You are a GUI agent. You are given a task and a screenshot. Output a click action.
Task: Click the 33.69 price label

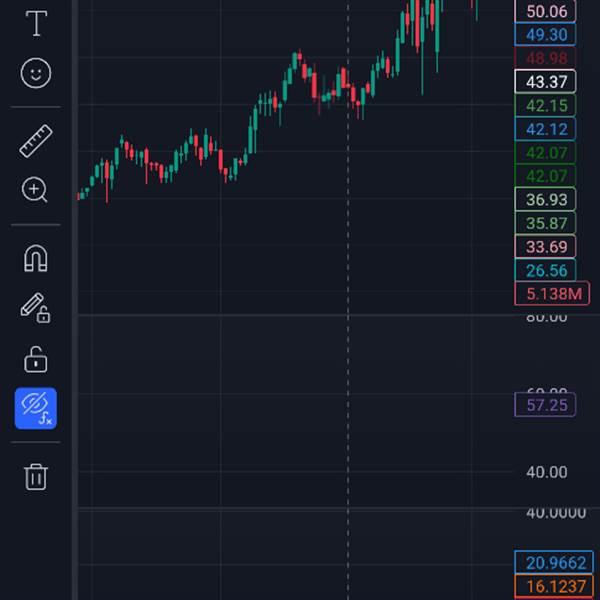coord(545,246)
